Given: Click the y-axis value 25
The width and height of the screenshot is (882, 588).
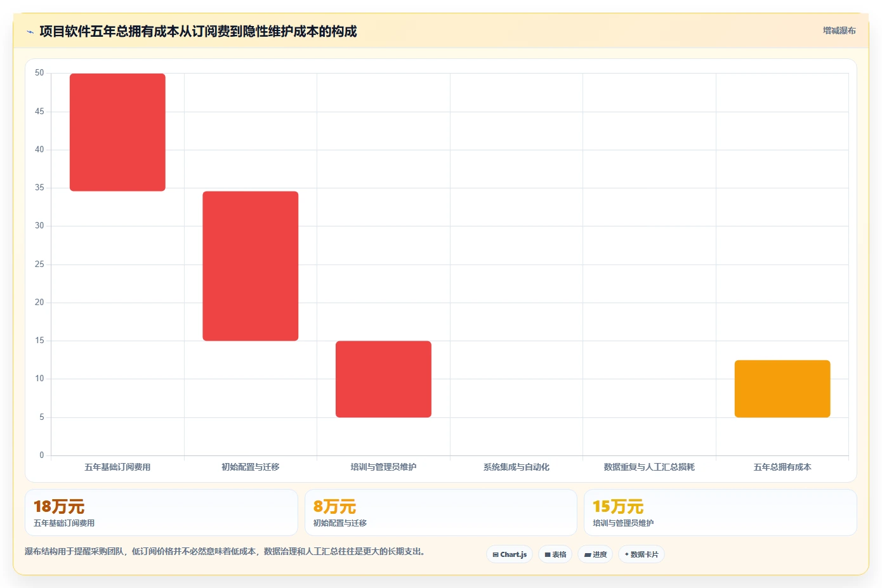Looking at the screenshot, I should [x=39, y=264].
